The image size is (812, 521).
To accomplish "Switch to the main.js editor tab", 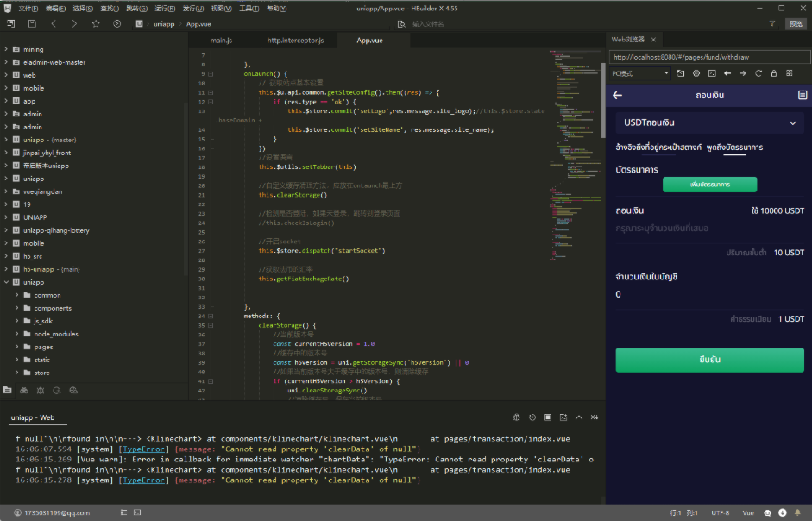I will (221, 41).
